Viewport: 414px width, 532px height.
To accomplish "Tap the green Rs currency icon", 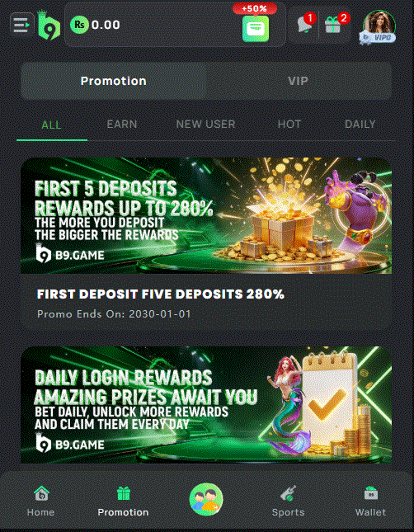I will coord(79,25).
